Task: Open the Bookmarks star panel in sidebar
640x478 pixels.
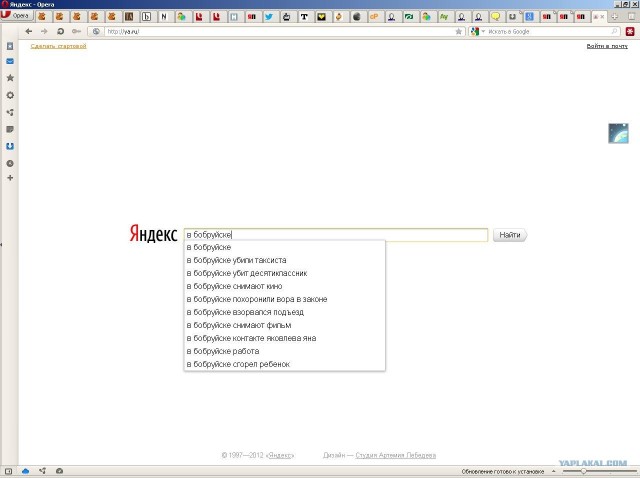Action: (10, 78)
